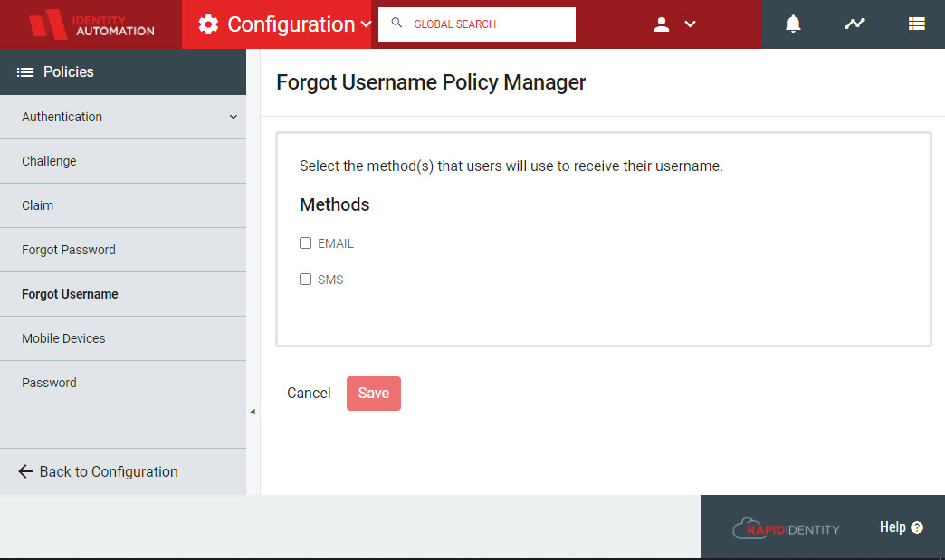Click the Save button
The width and height of the screenshot is (945, 560).
[x=374, y=394]
